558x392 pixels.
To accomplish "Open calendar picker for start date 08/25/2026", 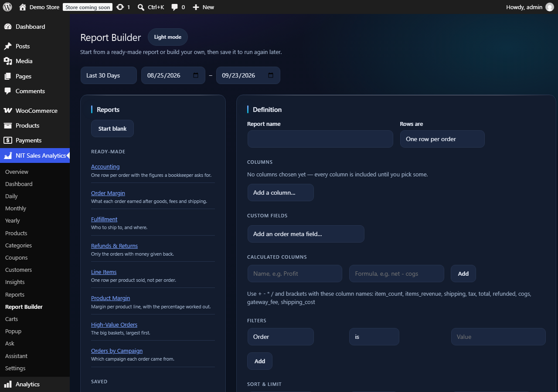I will tap(196, 75).
